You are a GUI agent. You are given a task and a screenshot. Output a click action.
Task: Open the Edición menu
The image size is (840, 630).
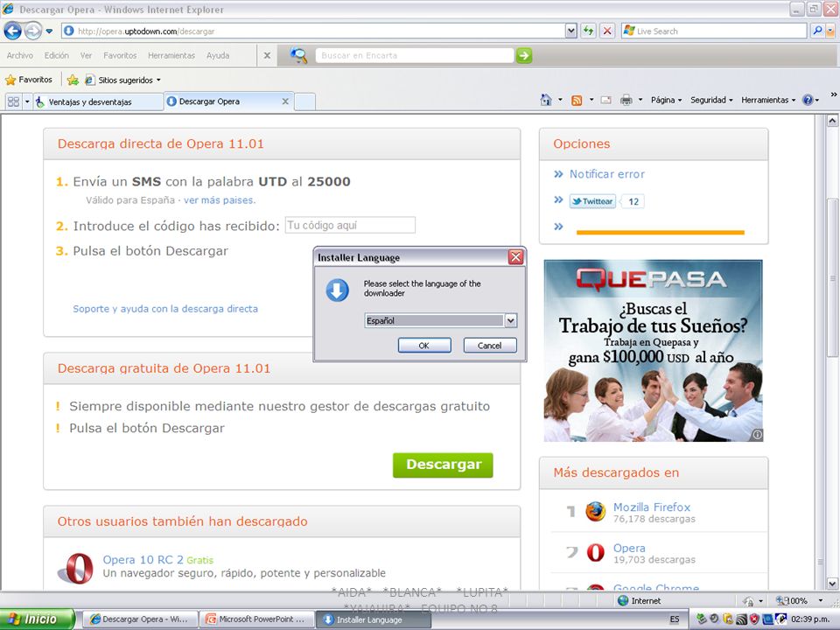tap(56, 55)
